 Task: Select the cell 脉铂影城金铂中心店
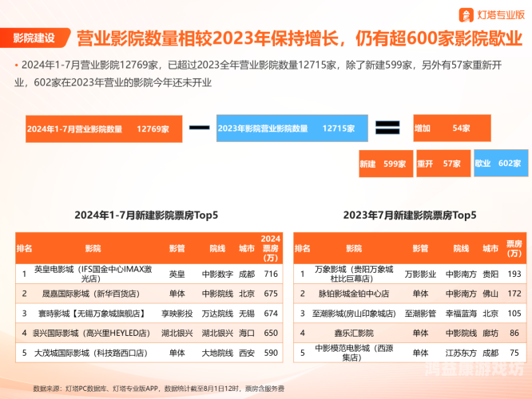(354, 294)
